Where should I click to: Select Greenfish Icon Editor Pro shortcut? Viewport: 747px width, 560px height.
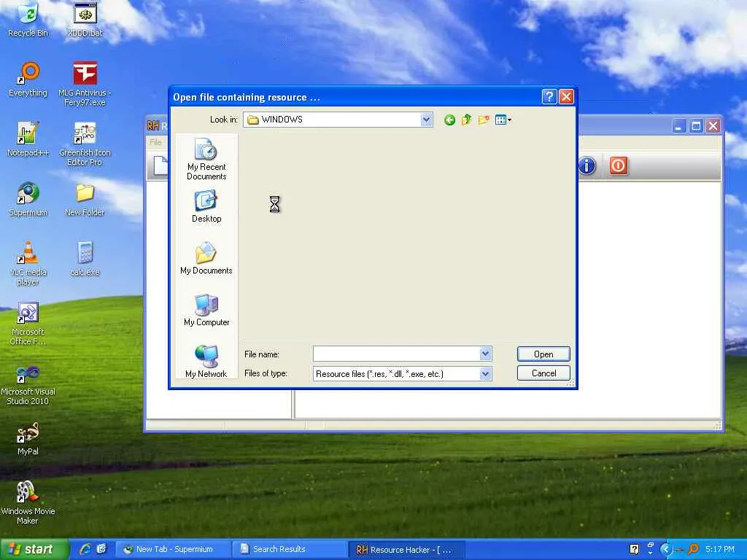click(85, 144)
